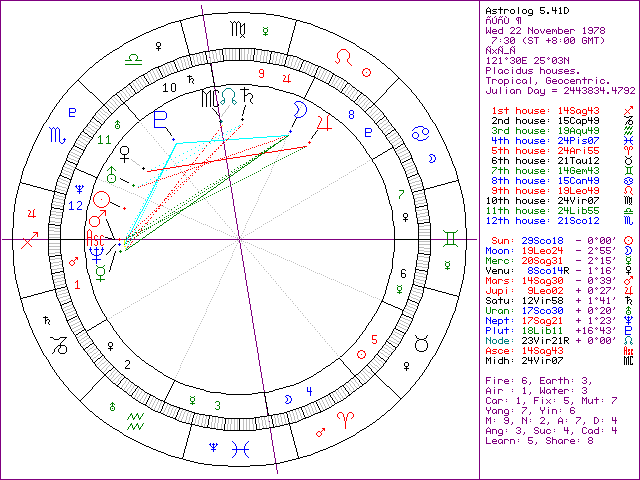This screenshot has height=480, width=640.
Task: Click house number 10 in the wheel
Action: [x=170, y=88]
